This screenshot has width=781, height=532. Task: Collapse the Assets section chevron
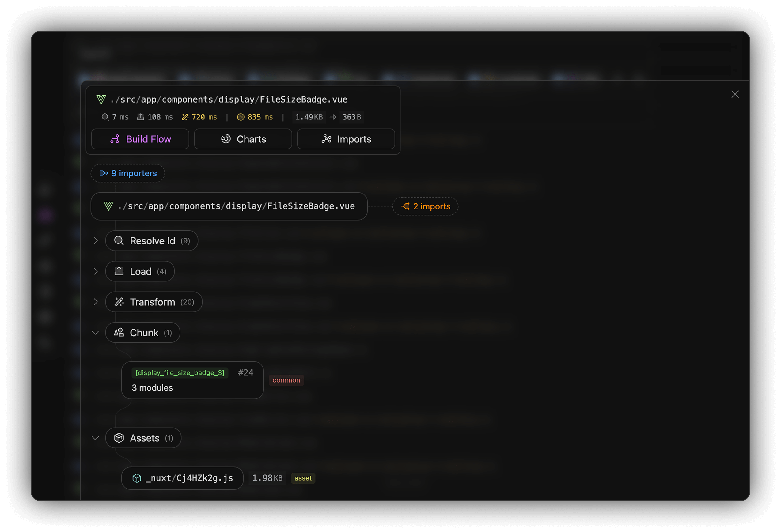pos(95,438)
